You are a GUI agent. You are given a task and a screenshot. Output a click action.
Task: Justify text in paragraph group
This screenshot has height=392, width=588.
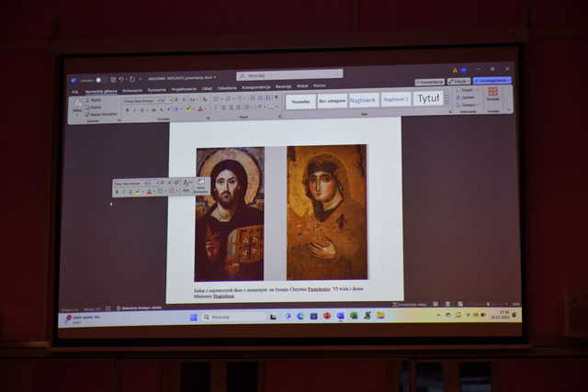(239, 107)
